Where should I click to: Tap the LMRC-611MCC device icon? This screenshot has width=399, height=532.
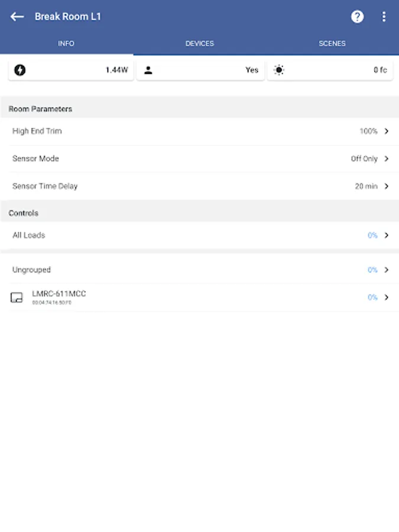pos(17,297)
